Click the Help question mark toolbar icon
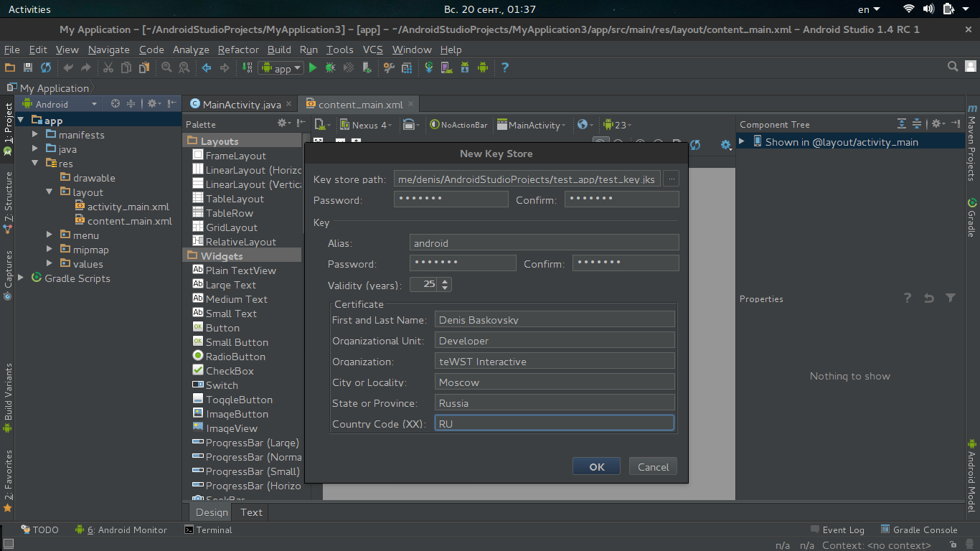 tap(505, 67)
